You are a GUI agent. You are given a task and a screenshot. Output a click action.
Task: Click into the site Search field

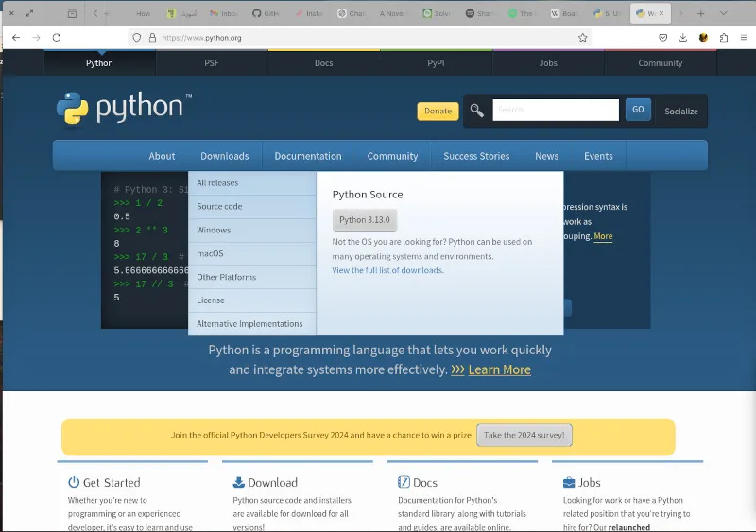[x=556, y=110]
